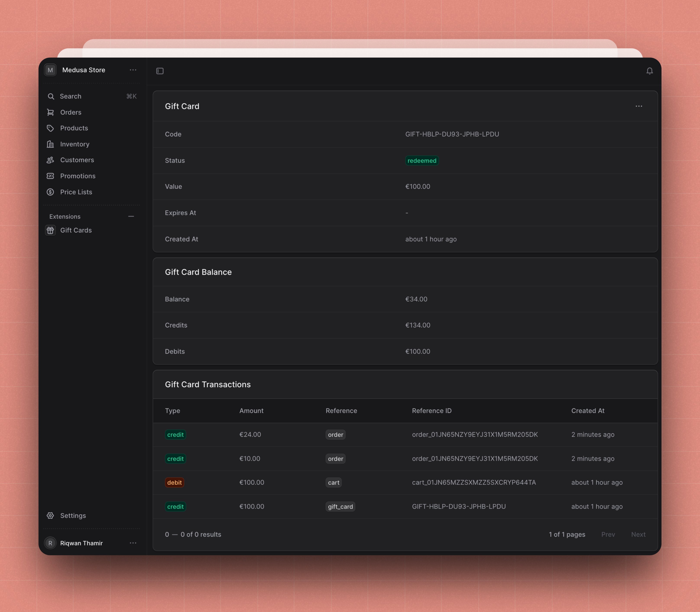Image resolution: width=700 pixels, height=612 pixels.
Task: Click the Customers people icon
Action: click(x=51, y=160)
